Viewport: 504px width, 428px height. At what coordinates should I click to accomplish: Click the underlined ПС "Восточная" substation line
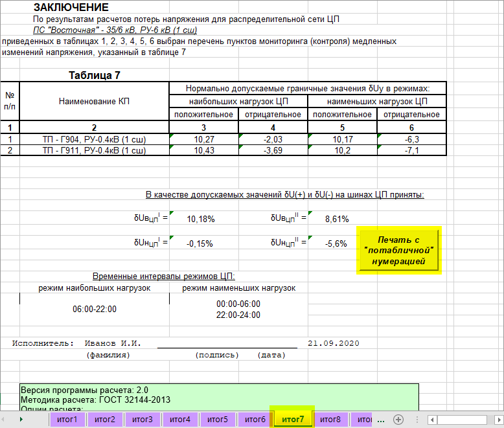115,30
